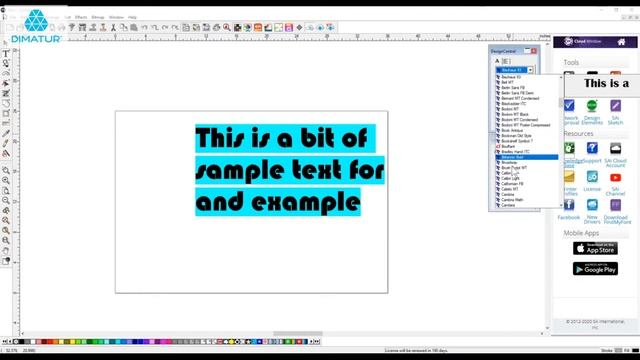Open the Facebook icon in Resources
Screen dimensions: 640x360
[x=569, y=205]
